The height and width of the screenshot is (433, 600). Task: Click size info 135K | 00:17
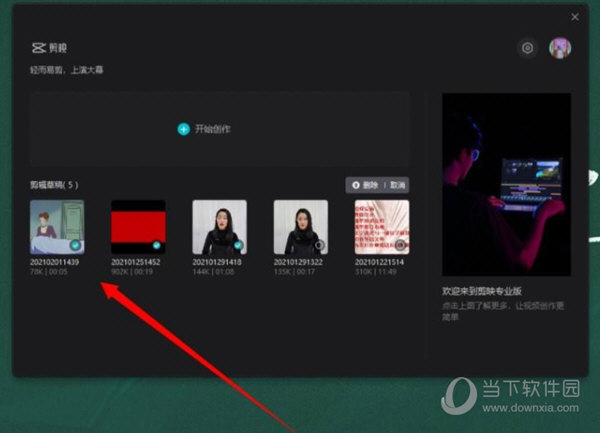(x=294, y=272)
